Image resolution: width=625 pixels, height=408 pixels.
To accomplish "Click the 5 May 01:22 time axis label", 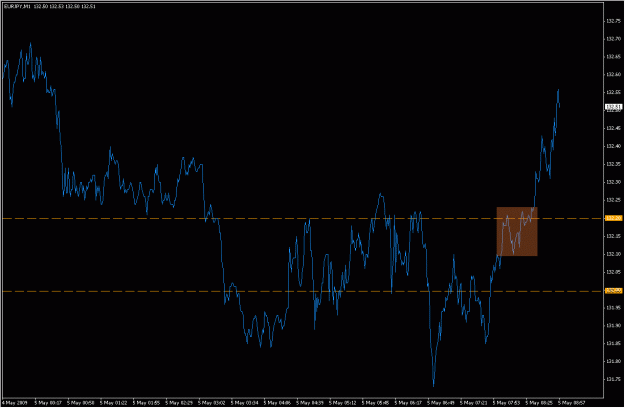I will (x=114, y=403).
